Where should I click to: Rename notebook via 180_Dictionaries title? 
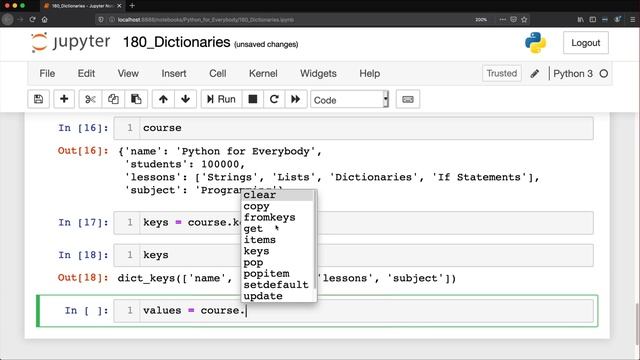pyautogui.click(x=177, y=42)
